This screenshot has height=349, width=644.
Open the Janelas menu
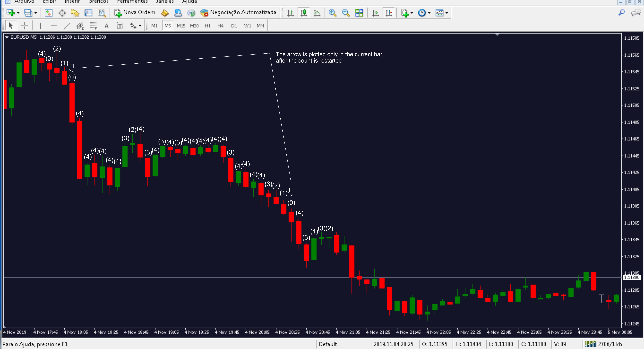[165, 1]
